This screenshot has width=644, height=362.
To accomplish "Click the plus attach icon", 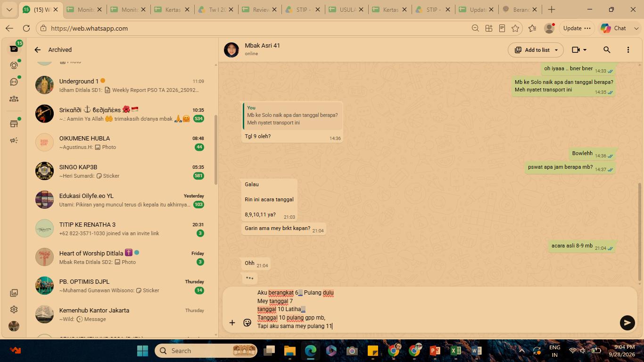I will click(x=232, y=322).
